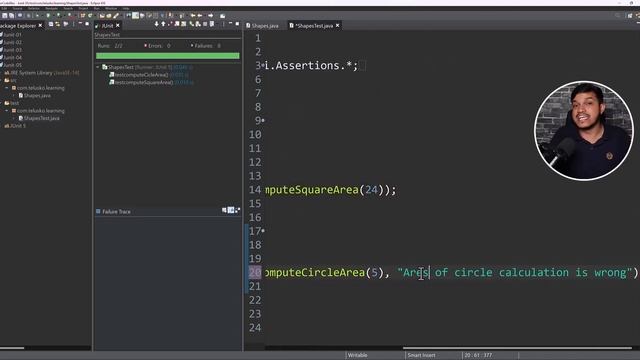640x360 pixels.
Task: Collapse the ShapesTest node in JUnit results
Action: (x=98, y=67)
